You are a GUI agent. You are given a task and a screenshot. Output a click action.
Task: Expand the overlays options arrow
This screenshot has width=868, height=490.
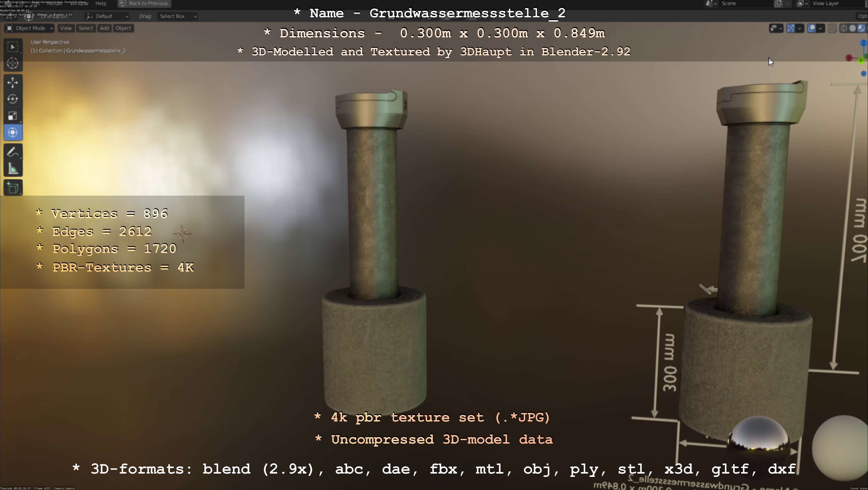click(820, 28)
